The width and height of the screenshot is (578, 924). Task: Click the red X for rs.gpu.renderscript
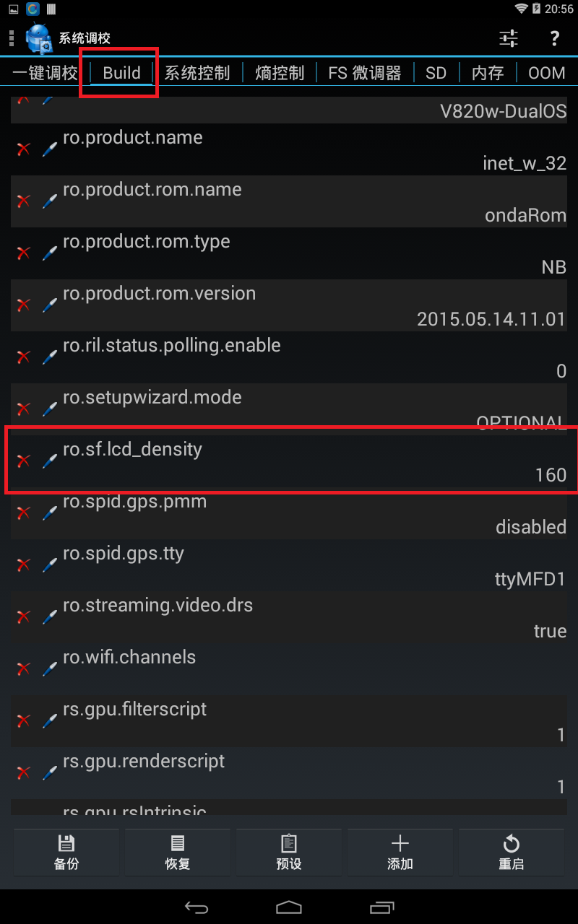coord(23,772)
